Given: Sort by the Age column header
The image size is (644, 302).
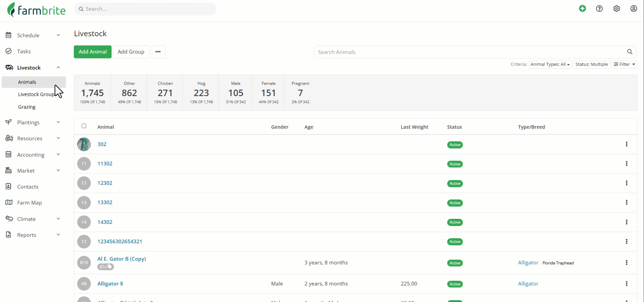Looking at the screenshot, I should [309, 127].
